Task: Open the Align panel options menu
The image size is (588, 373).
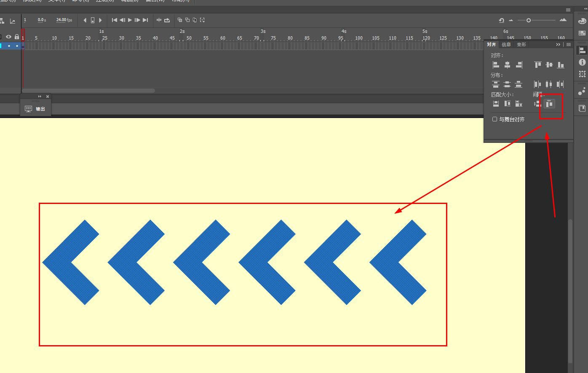Action: 569,44
